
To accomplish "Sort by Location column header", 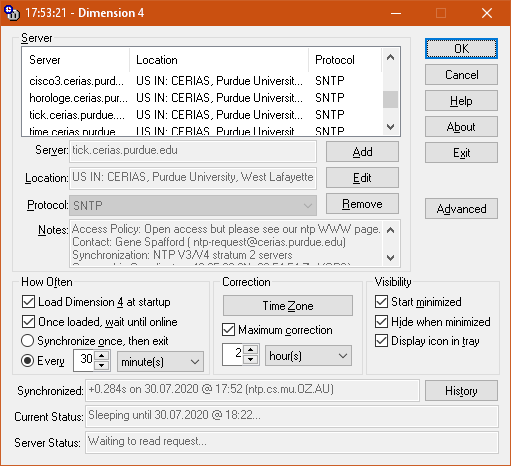I will pyautogui.click(x=219, y=60).
